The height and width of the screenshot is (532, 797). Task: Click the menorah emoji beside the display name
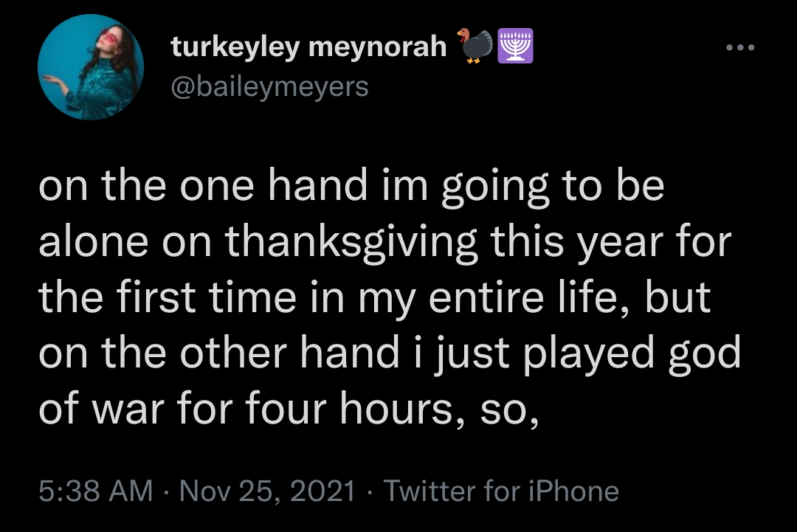(516, 46)
